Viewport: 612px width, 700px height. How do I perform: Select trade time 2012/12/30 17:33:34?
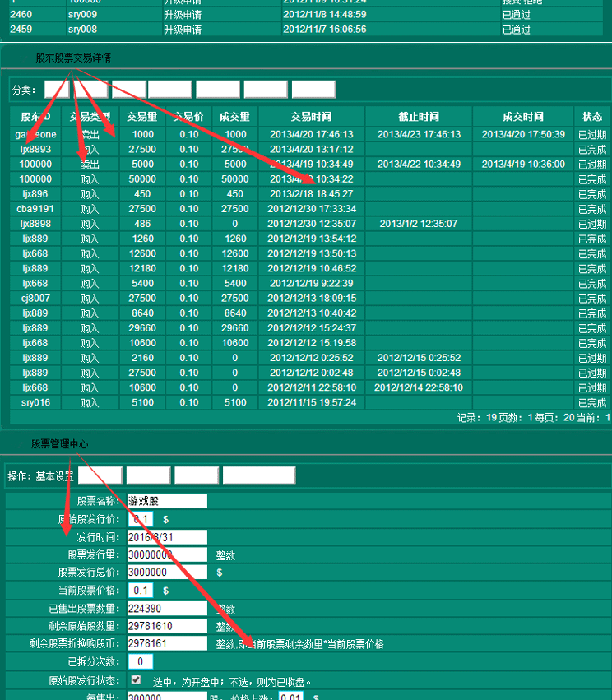pyautogui.click(x=312, y=209)
